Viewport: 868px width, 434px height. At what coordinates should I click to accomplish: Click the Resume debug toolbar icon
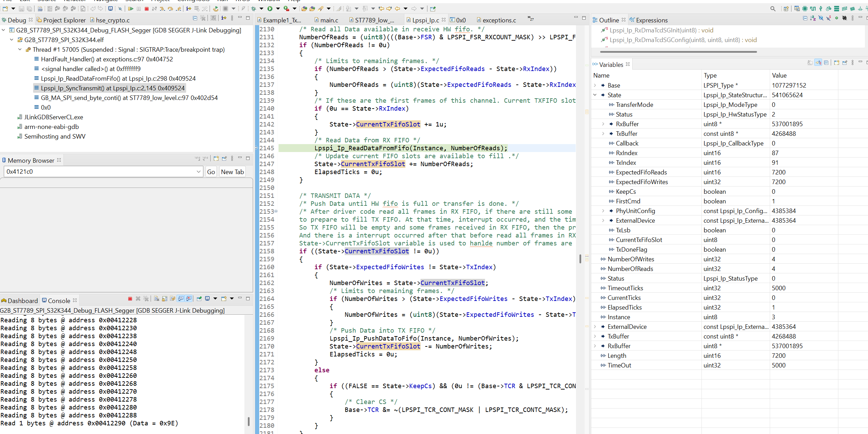coord(131,9)
